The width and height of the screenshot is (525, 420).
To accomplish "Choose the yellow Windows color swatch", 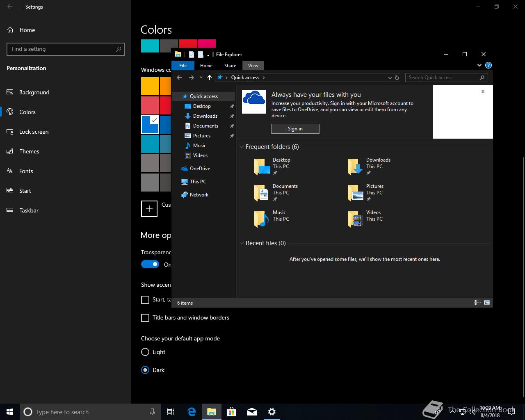I will click(x=150, y=86).
